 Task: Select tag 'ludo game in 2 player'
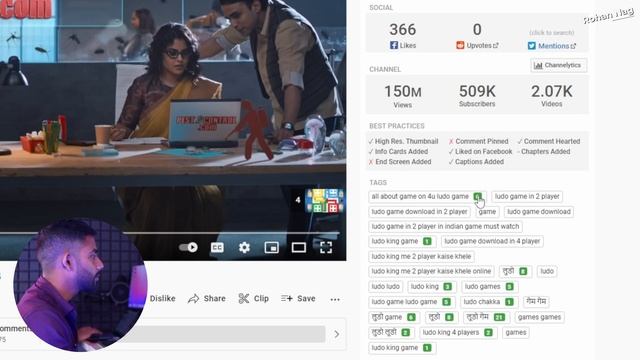(527, 196)
